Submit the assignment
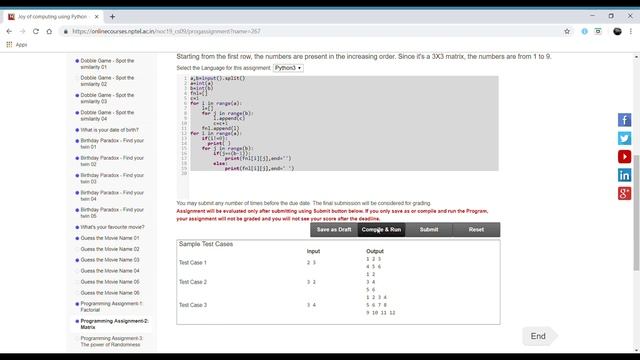This screenshot has width=640, height=360. click(x=429, y=230)
